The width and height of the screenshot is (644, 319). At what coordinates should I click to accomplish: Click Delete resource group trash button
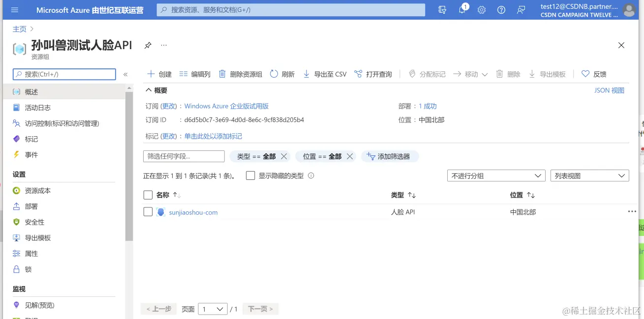pos(240,74)
